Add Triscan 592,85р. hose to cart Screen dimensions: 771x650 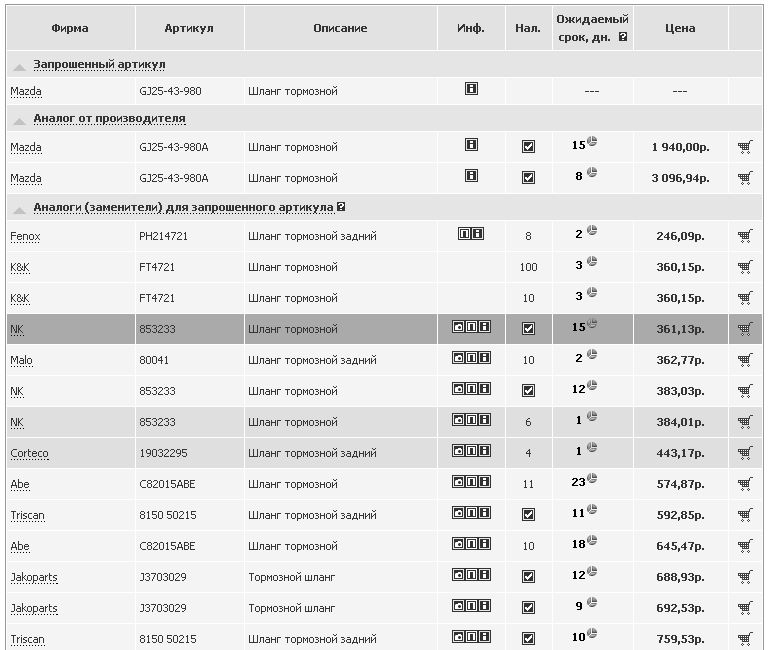tap(745, 515)
